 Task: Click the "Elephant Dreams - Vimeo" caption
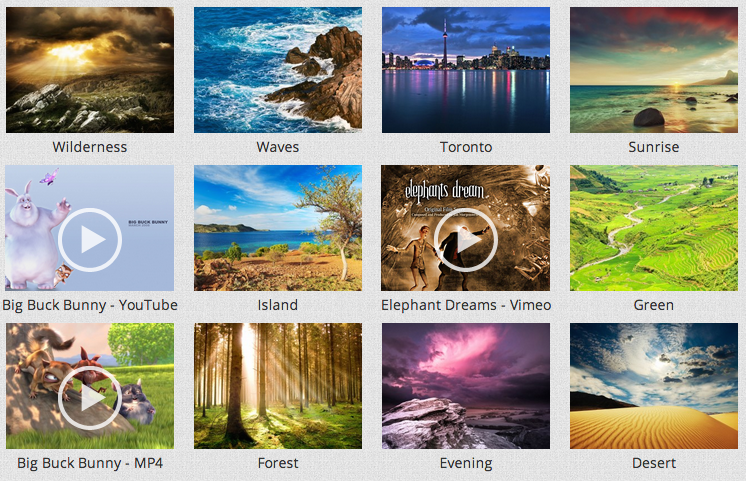(466, 305)
